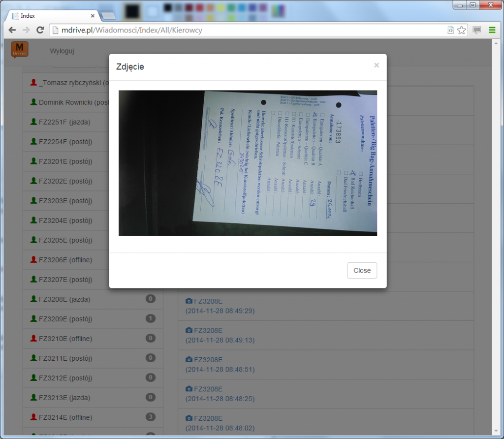Select driver FZ3203E (postój)
Viewport: 504px width, 439px height.
pos(66,200)
